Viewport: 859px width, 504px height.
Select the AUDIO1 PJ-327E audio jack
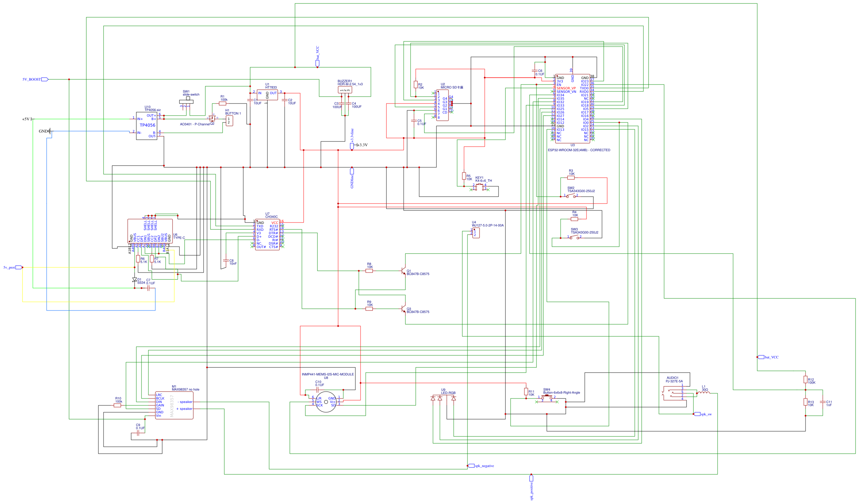coord(674,393)
